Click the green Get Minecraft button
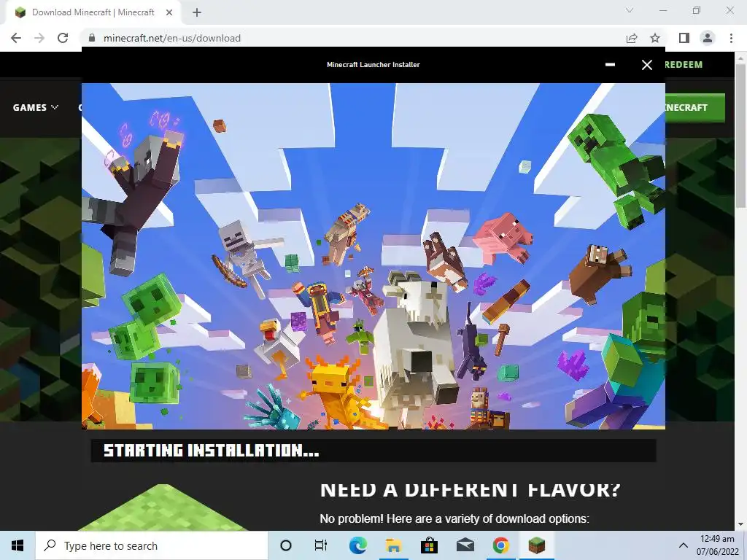This screenshot has width=747, height=560. 694,108
